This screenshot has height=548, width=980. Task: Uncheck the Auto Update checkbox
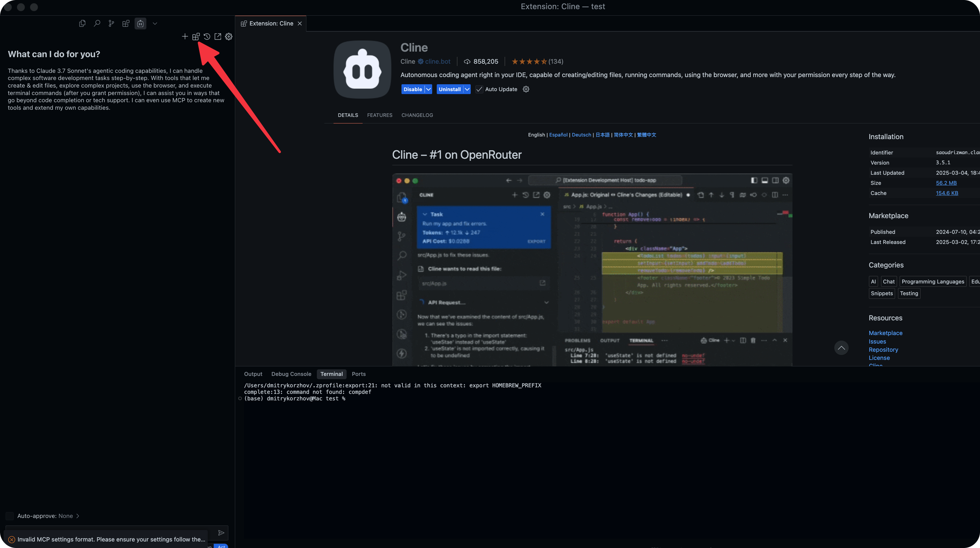point(479,89)
